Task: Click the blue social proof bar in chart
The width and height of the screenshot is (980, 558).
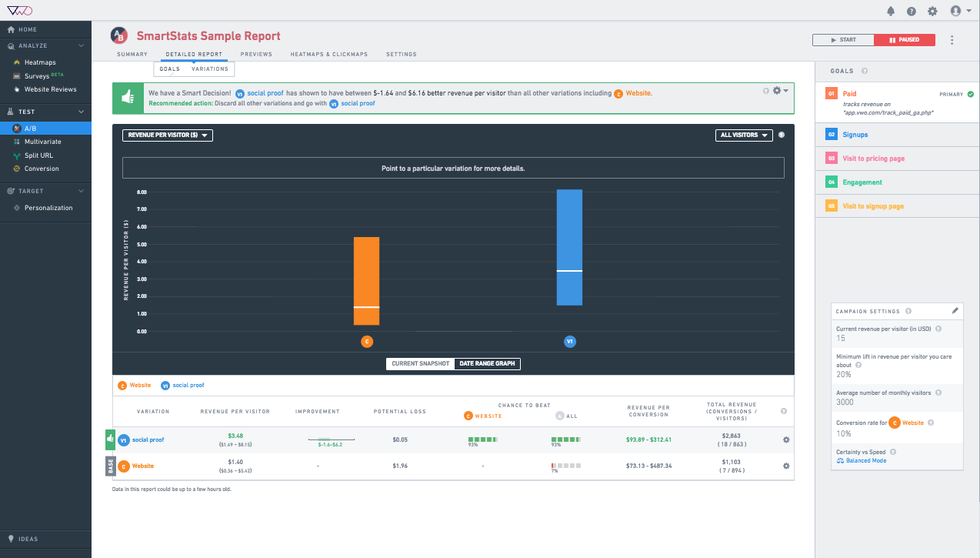Action: pyautogui.click(x=569, y=248)
